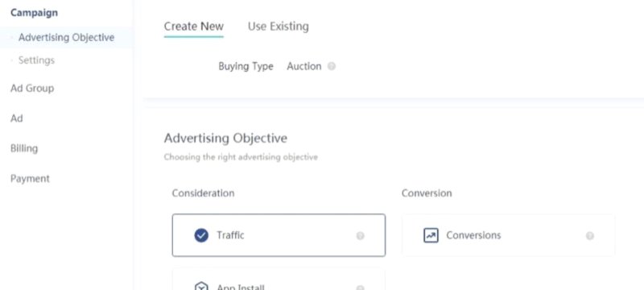Navigate to Ad Group in sidebar
This screenshot has width=644, height=290.
coord(32,89)
